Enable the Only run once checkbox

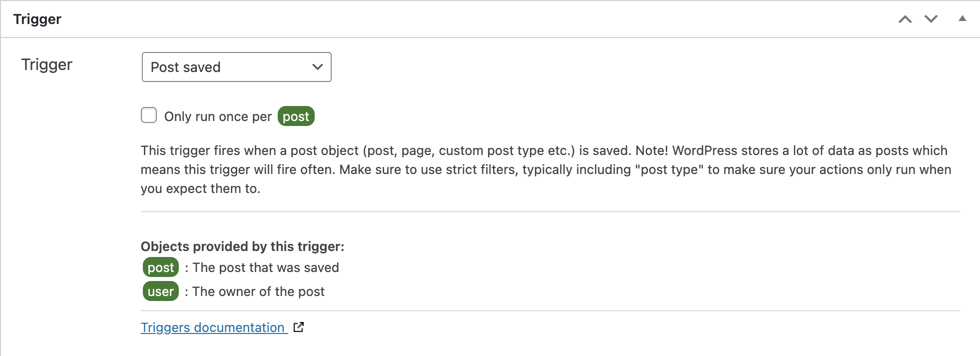pos(149,115)
